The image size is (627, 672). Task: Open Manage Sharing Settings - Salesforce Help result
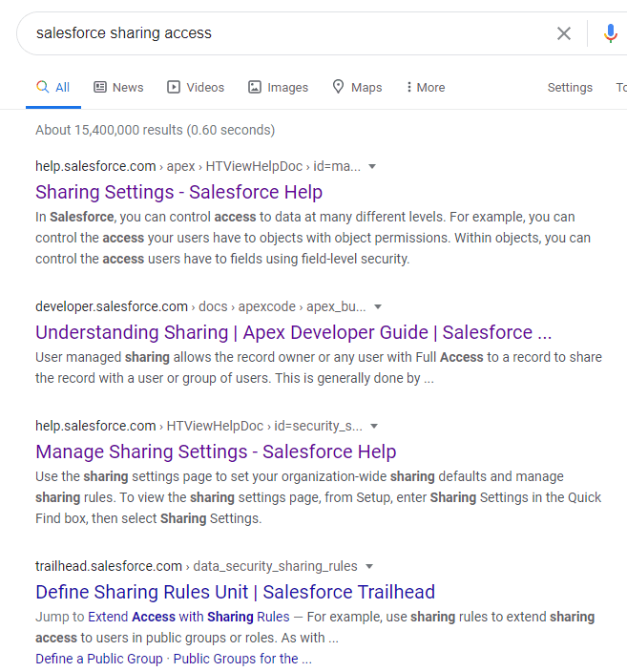(216, 451)
